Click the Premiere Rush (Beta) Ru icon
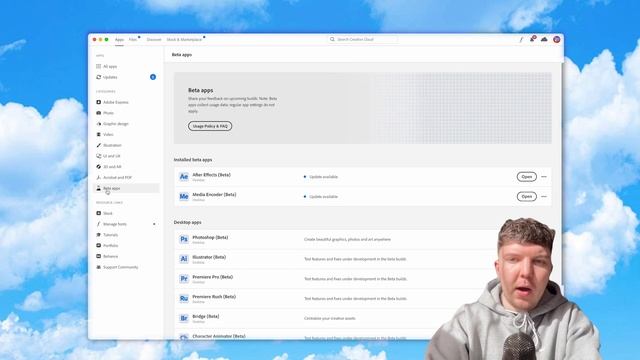Image resolution: width=640 pixels, height=360 pixels. point(184,298)
